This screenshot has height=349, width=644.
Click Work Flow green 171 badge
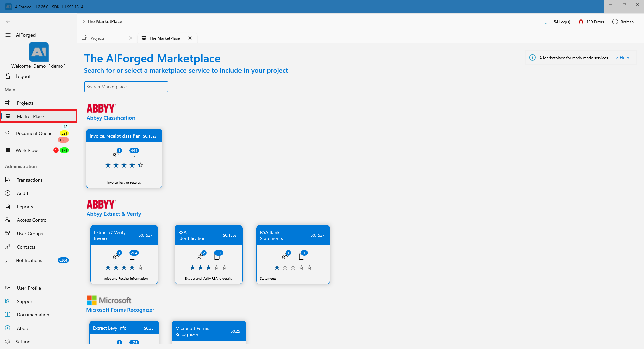pos(64,150)
